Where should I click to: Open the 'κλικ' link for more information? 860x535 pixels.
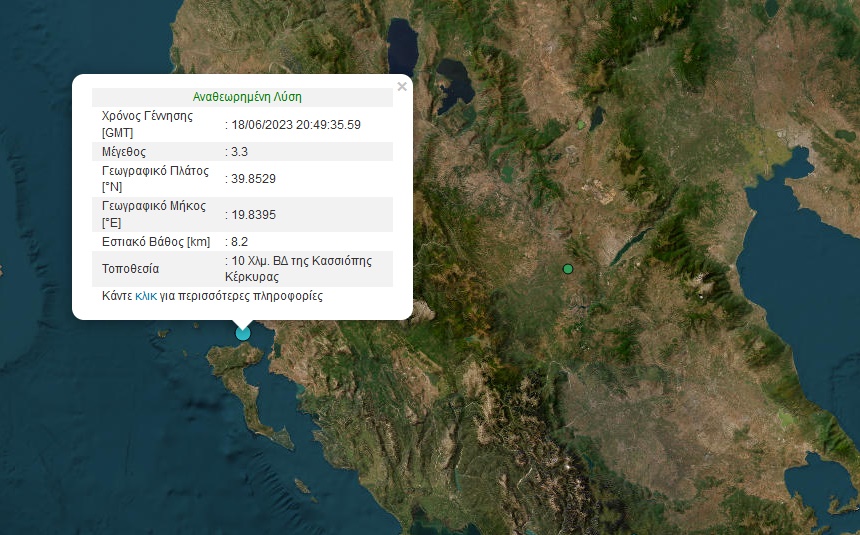(x=146, y=297)
